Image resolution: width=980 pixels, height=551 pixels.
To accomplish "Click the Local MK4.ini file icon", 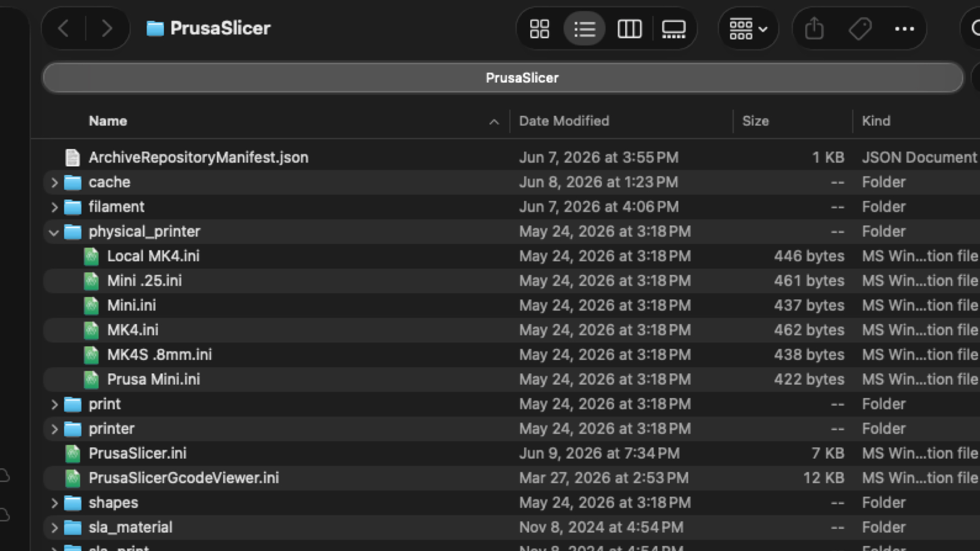I will pyautogui.click(x=91, y=256).
